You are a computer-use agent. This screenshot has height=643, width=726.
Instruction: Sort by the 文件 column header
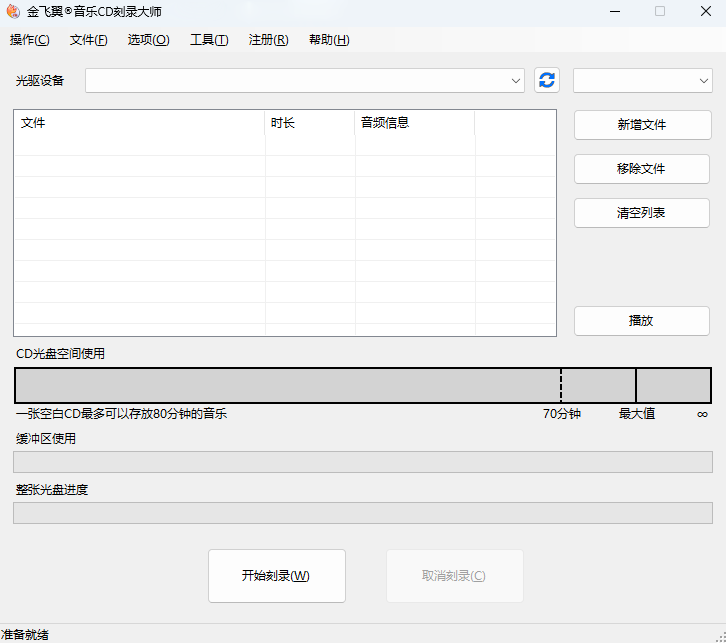click(x=139, y=123)
